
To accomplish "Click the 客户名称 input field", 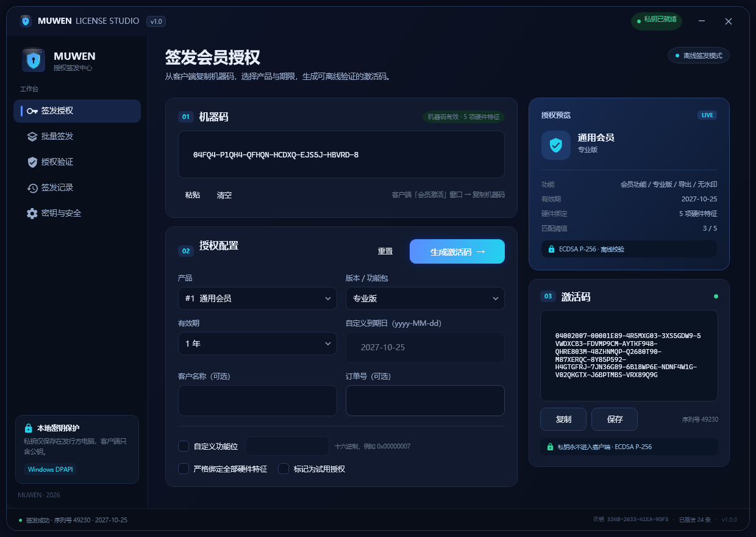I will pyautogui.click(x=257, y=400).
